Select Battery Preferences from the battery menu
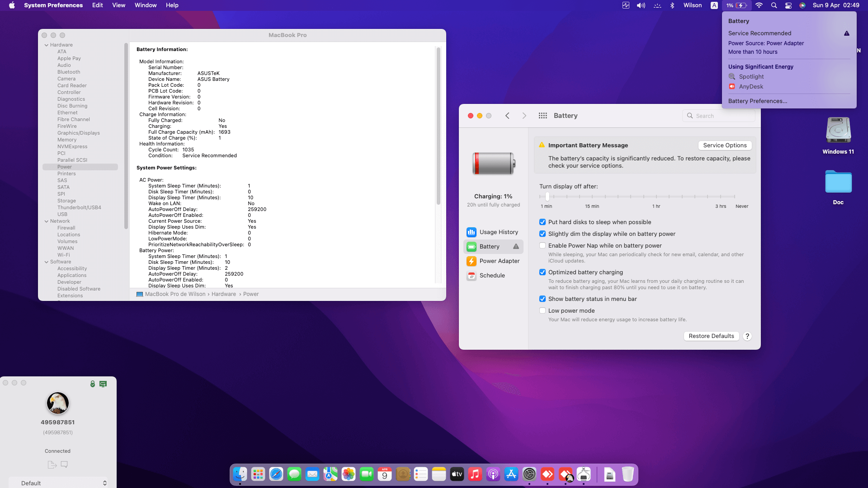 tap(757, 101)
